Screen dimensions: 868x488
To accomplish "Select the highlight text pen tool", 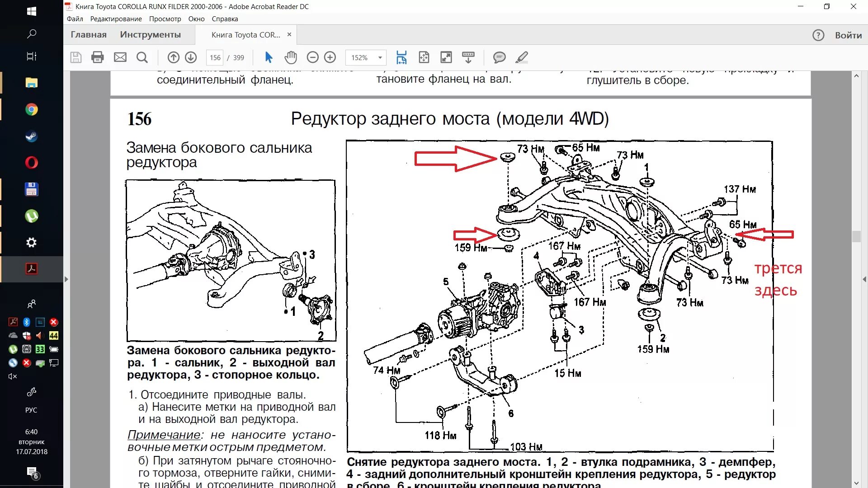I will pyautogui.click(x=522, y=57).
